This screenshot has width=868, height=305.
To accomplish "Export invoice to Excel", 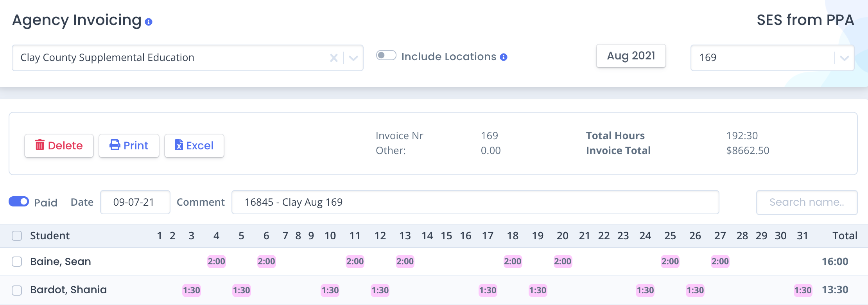I will coord(194,146).
